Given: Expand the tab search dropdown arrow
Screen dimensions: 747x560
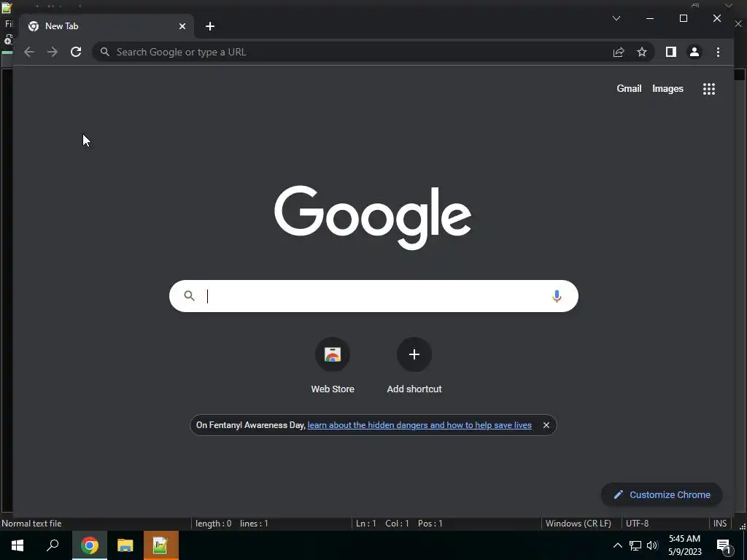Looking at the screenshot, I should point(616,18).
